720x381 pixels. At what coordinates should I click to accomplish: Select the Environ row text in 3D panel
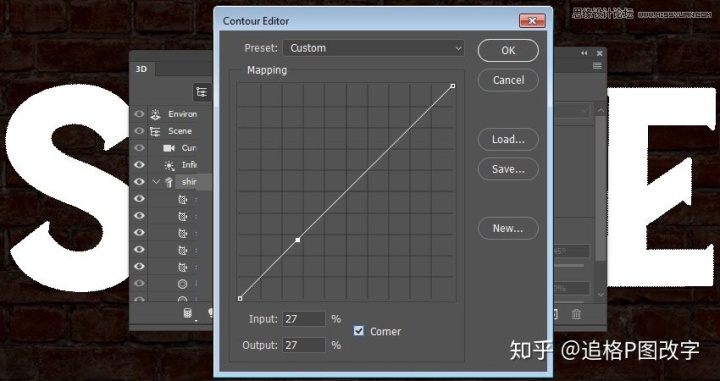coord(183,114)
